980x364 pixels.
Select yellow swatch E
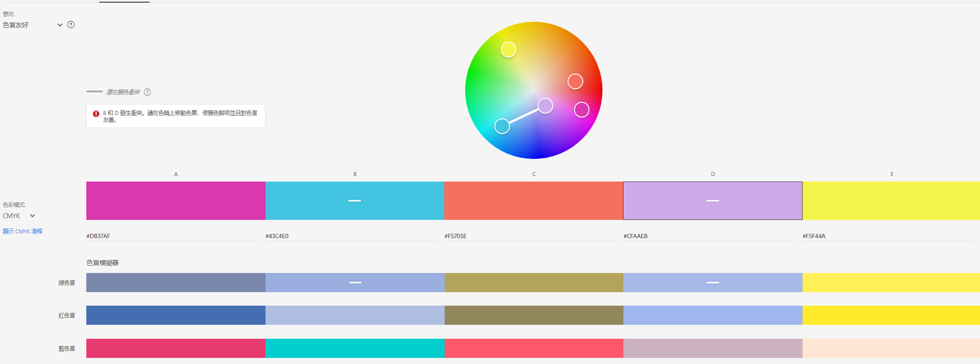click(891, 201)
